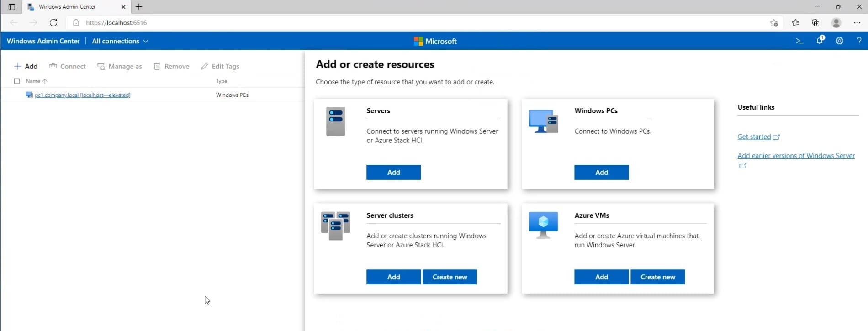Open the help question mark icon
The width and height of the screenshot is (868, 331).
(859, 41)
